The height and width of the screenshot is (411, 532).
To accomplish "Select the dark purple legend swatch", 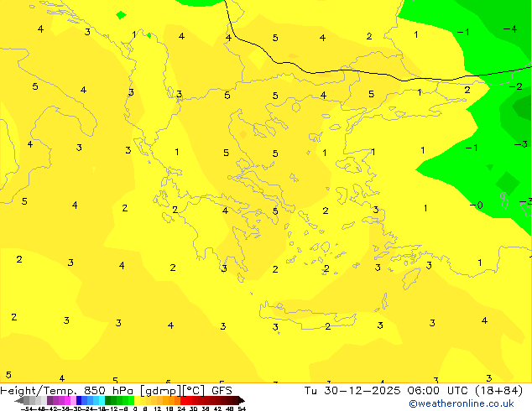I will 50,400.
